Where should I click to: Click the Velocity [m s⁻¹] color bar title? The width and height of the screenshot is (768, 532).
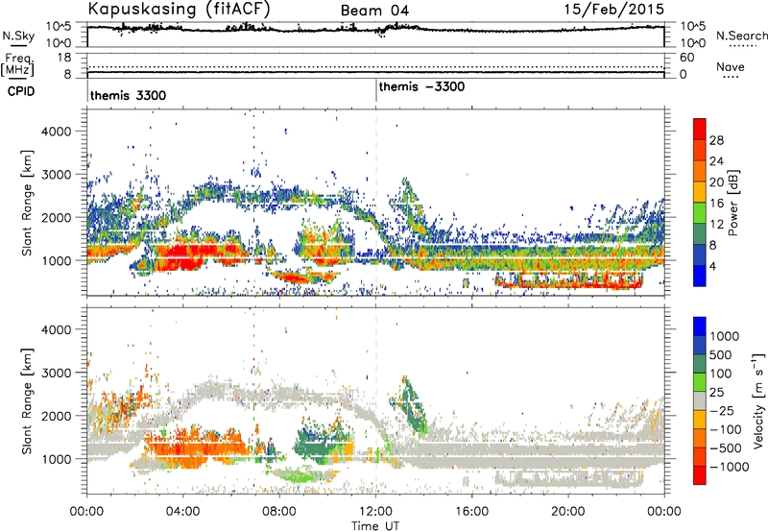(758, 400)
